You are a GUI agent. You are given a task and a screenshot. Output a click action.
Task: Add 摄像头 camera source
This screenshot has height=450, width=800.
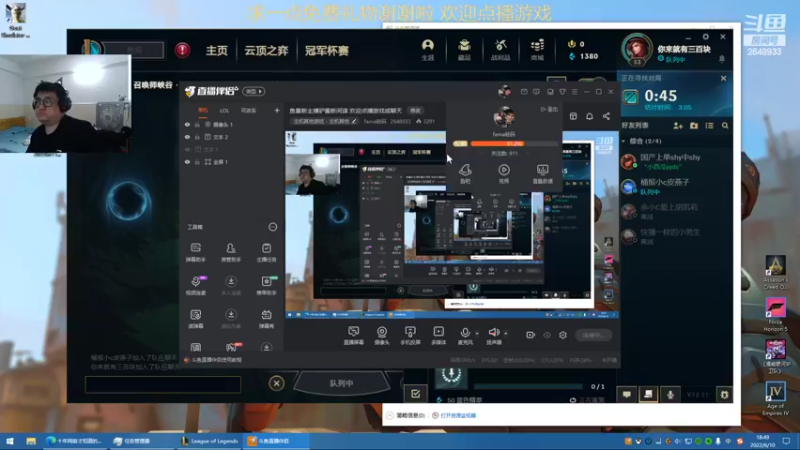pos(382,335)
